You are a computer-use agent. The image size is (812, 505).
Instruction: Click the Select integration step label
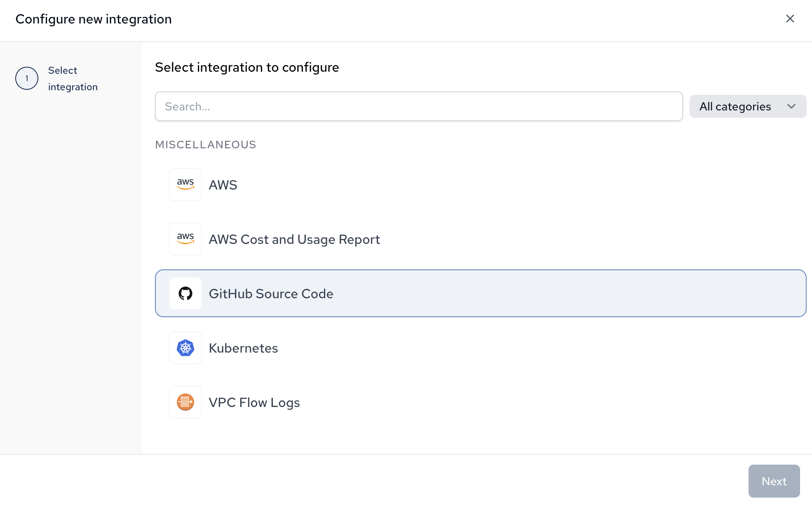[73, 79]
